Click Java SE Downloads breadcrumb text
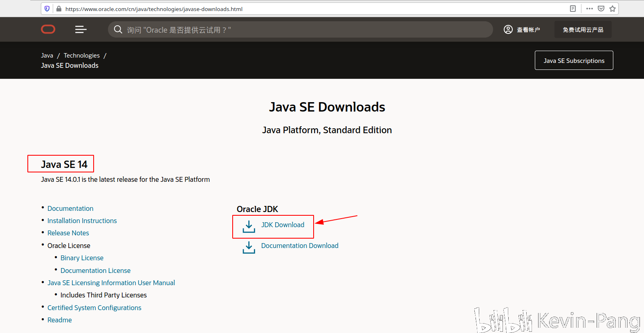The image size is (644, 333). (70, 65)
